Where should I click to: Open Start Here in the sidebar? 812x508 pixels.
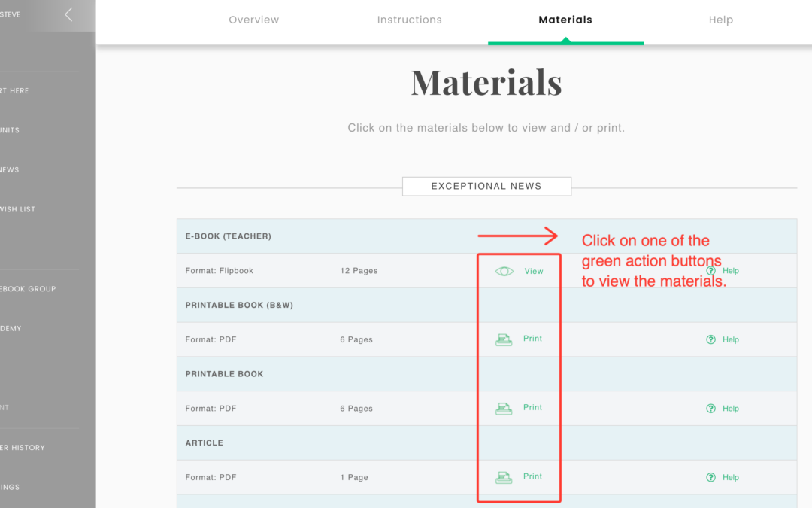15,91
